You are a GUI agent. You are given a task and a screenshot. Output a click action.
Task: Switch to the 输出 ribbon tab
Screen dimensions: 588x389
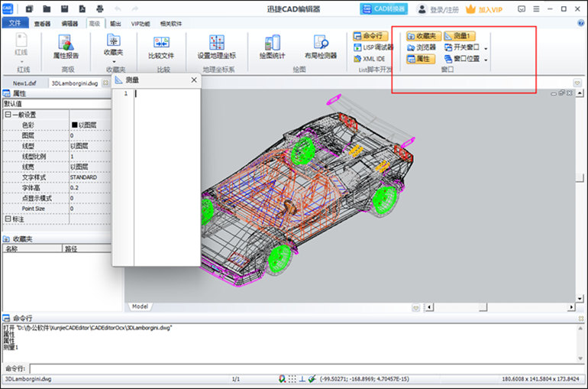click(115, 24)
